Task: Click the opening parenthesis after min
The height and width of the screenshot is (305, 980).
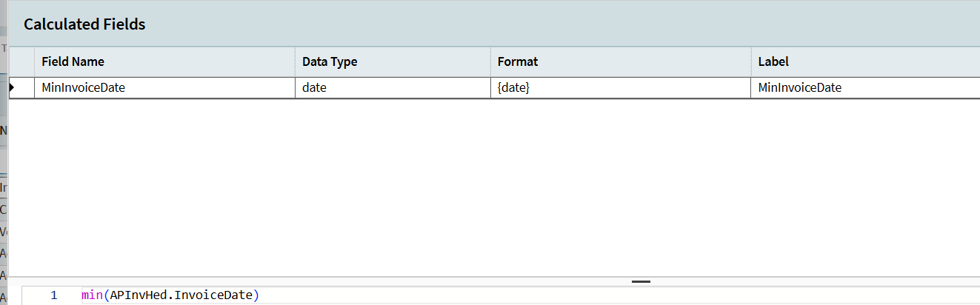Action: tap(106, 295)
